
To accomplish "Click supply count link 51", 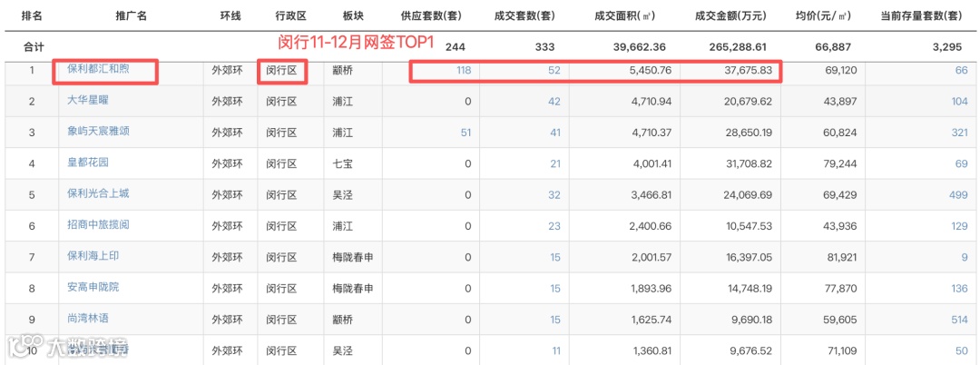I will pyautogui.click(x=465, y=133).
